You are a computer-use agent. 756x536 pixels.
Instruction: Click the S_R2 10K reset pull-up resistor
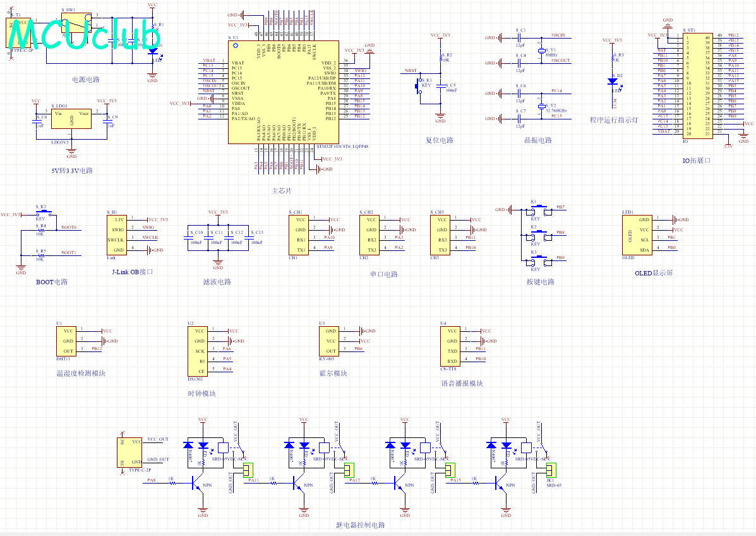point(441,58)
